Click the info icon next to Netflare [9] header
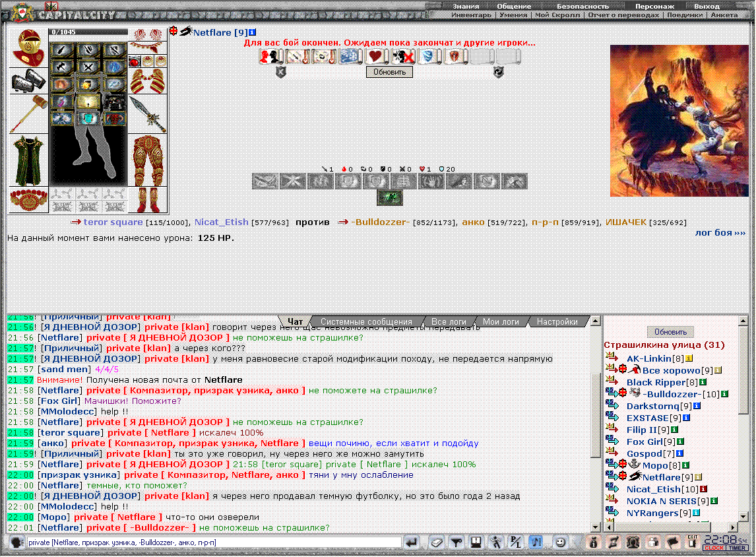Viewport: 756px width, 557px height. (x=252, y=32)
